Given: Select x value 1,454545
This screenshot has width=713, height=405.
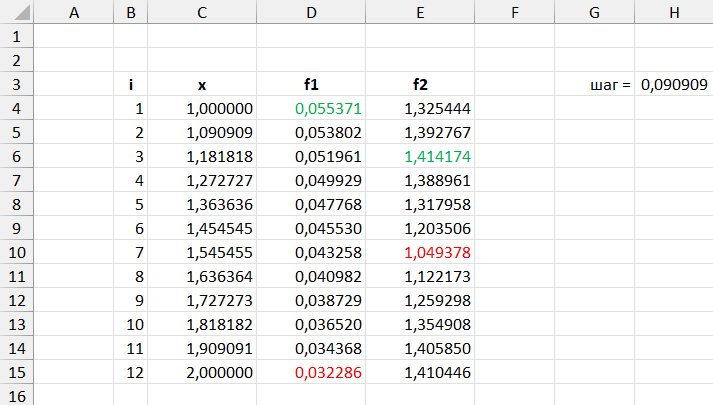Looking at the screenshot, I should 202,228.
